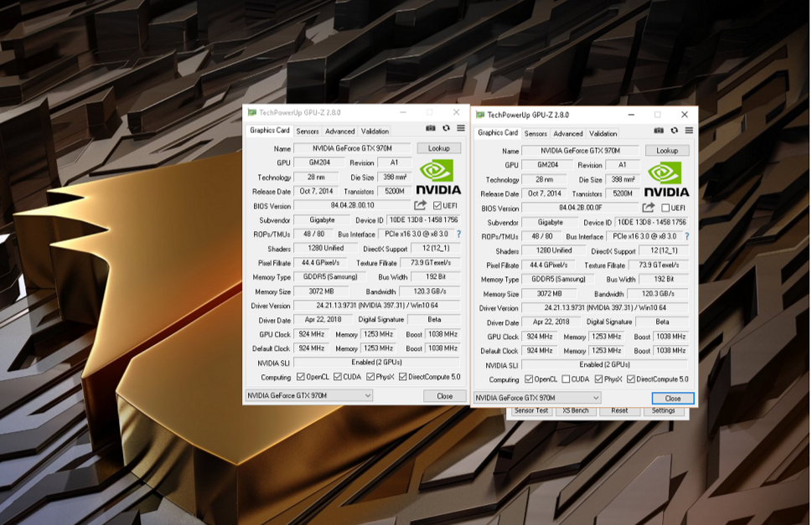The width and height of the screenshot is (812, 525).
Task: Open GPU selector dropdown in right window
Action: point(537,398)
